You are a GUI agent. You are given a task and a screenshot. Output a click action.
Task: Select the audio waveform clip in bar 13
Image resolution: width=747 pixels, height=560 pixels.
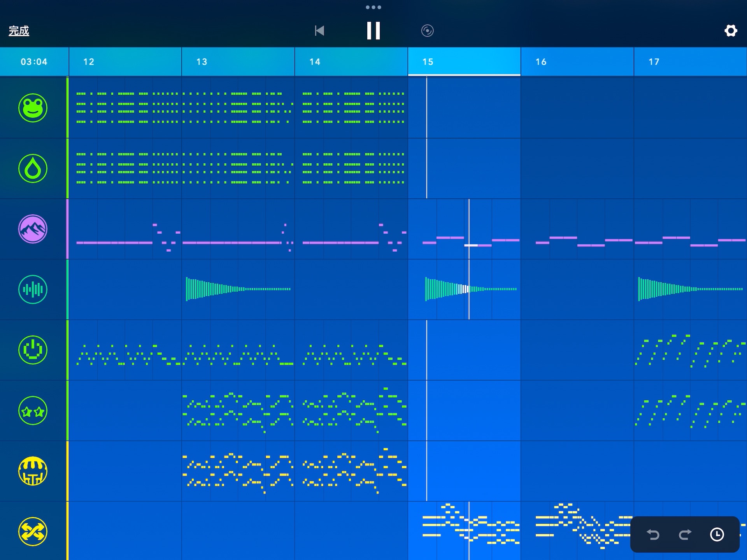tap(238, 289)
